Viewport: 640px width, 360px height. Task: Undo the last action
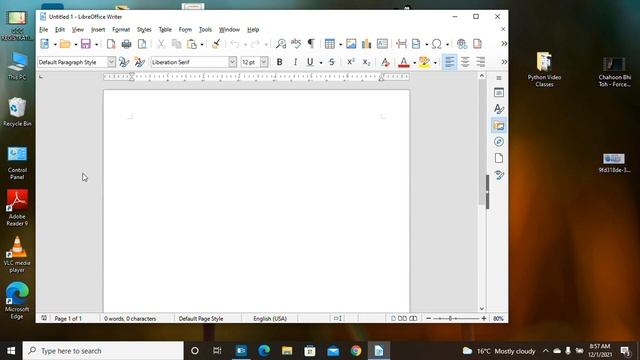pos(235,44)
